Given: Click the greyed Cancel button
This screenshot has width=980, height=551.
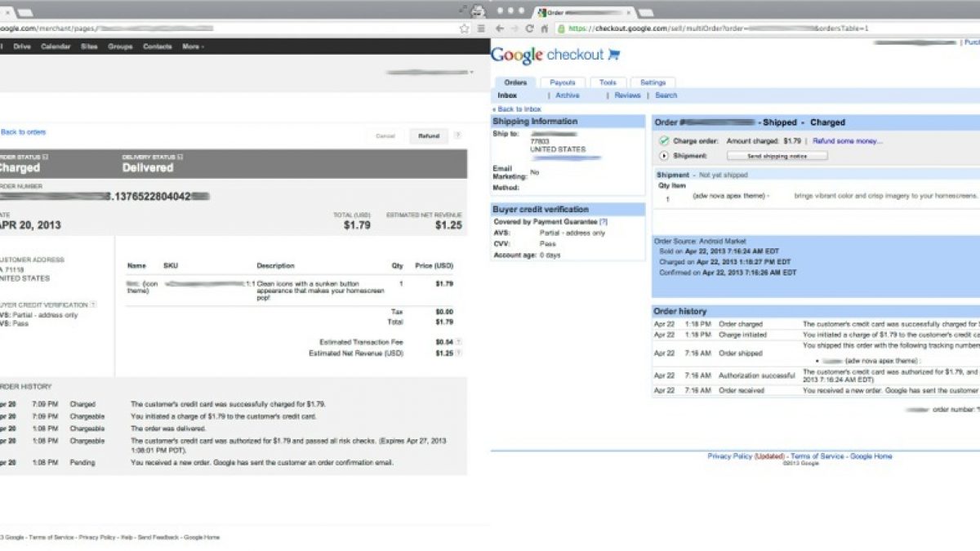Looking at the screenshot, I should tap(385, 136).
